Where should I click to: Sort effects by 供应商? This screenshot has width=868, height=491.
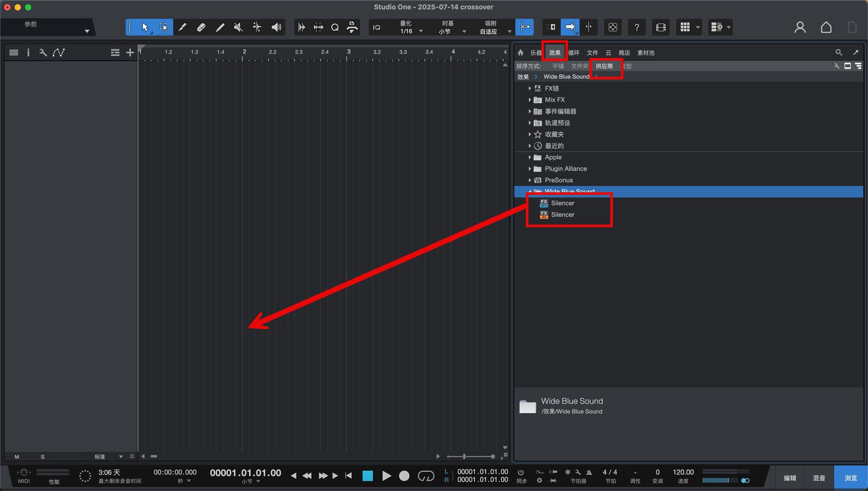point(604,66)
